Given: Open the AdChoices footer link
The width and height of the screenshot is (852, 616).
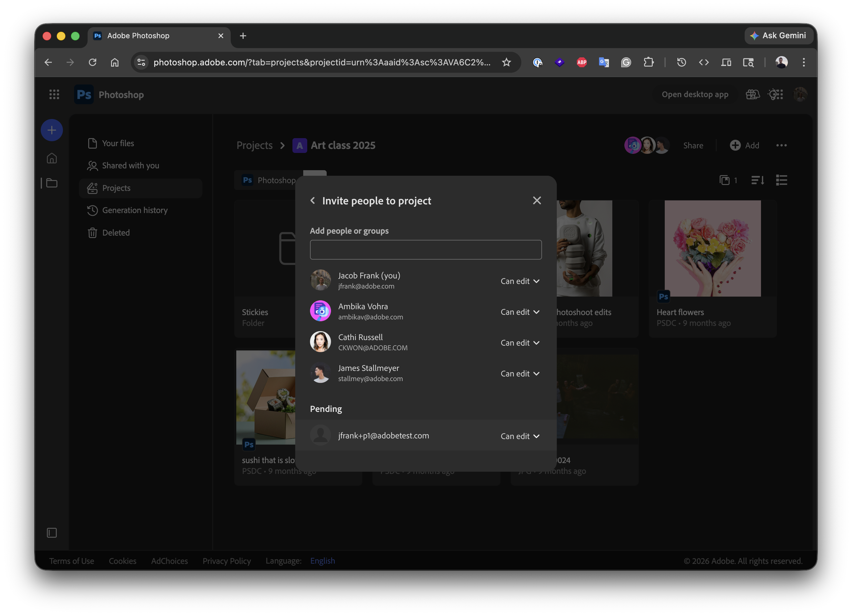Looking at the screenshot, I should click(x=169, y=561).
